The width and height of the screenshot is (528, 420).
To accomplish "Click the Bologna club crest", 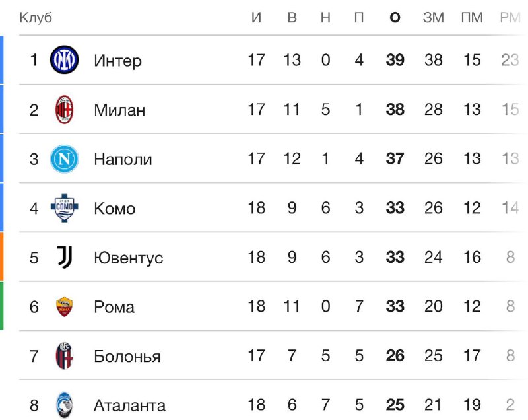I will pos(64,356).
